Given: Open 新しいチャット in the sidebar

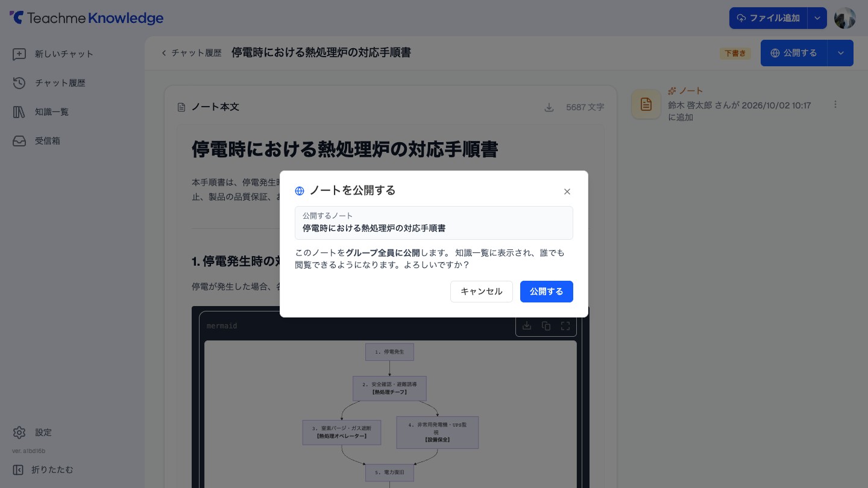Looking at the screenshot, I should point(72,54).
